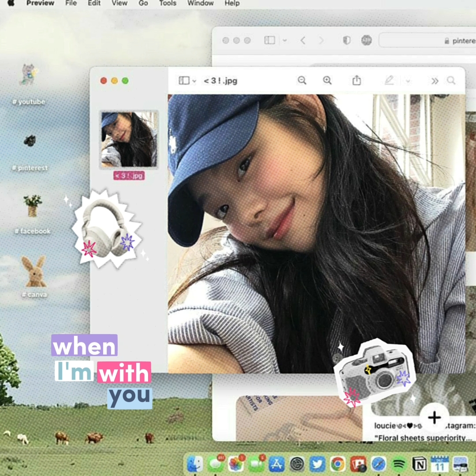Viewport: 476px width, 476px height.
Task: Expand the Preview toolbar overflow chevrons
Action: click(x=435, y=81)
